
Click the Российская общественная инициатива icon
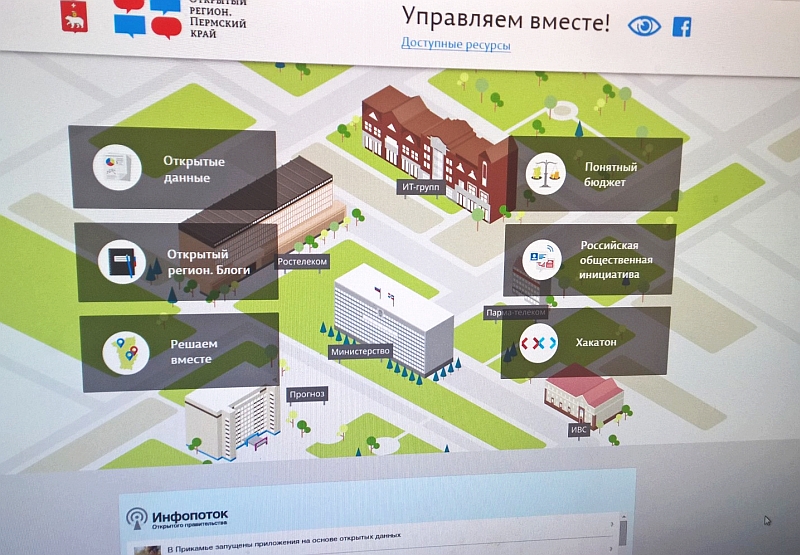click(540, 259)
